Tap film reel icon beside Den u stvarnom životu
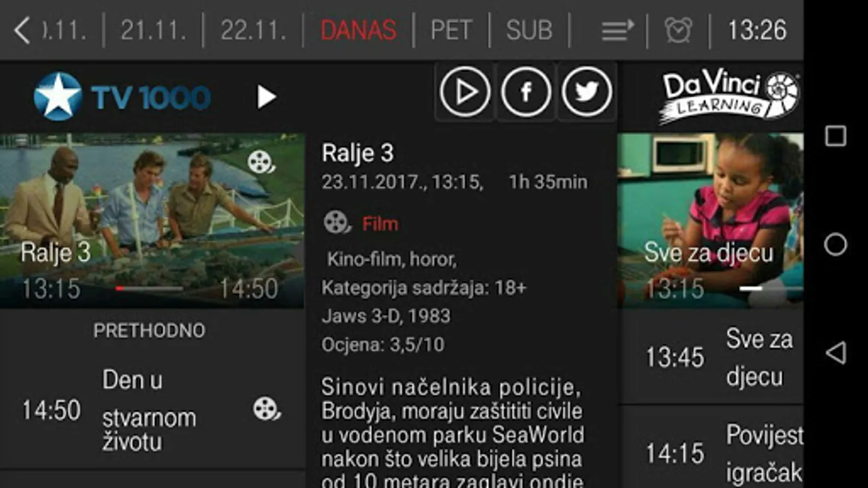868x488 pixels. [x=266, y=409]
